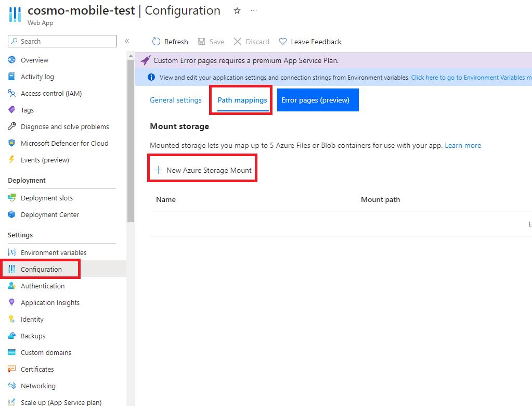Open the Overview blade
Image resolution: width=532 pixels, height=406 pixels.
click(x=36, y=60)
